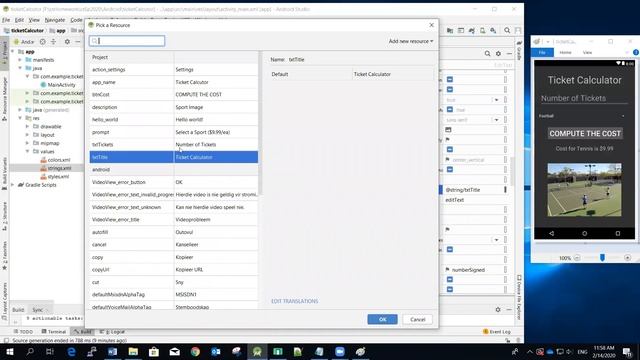
Task: Open the View menu in Android Studio
Action: (x=34, y=20)
